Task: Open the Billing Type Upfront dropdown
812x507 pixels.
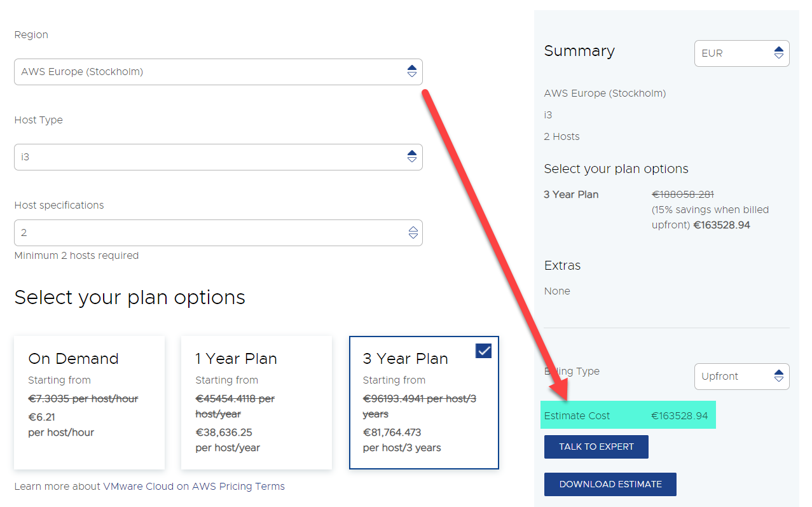Action: click(734, 377)
